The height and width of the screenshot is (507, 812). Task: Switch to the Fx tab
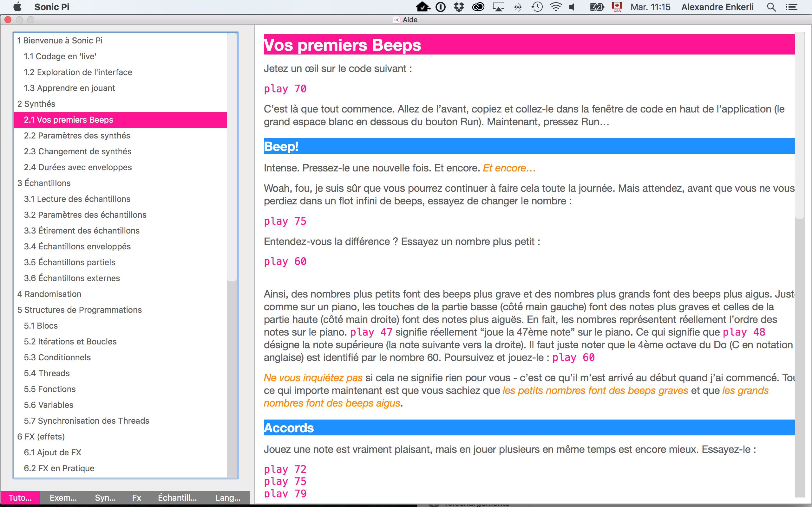tap(136, 497)
